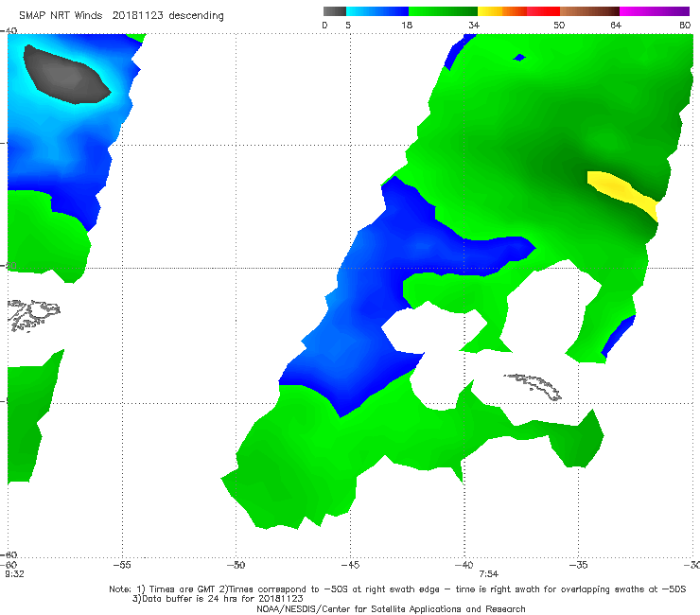Screen dimensions: 700x615
Task: Click the note line starting 'Note: 1) Times are GMT'
Action: 397,589
